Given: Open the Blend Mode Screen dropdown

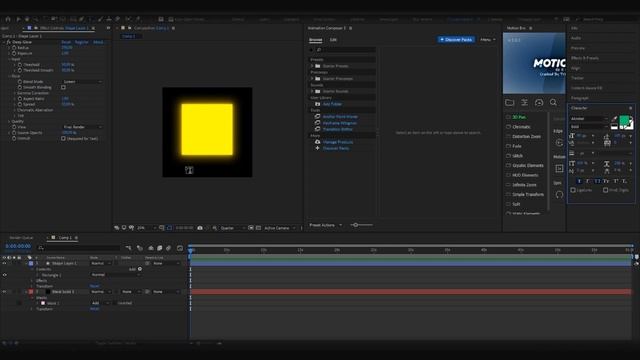Looking at the screenshot, I should pos(82,82).
